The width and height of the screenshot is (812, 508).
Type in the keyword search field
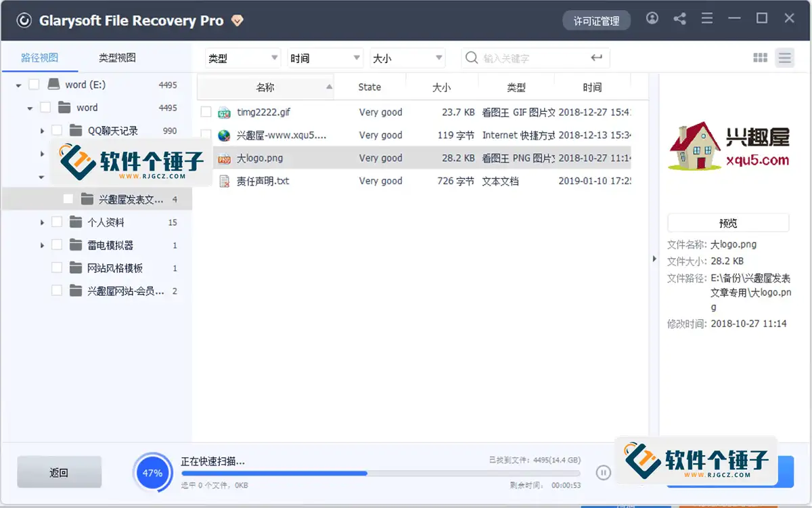(x=535, y=58)
